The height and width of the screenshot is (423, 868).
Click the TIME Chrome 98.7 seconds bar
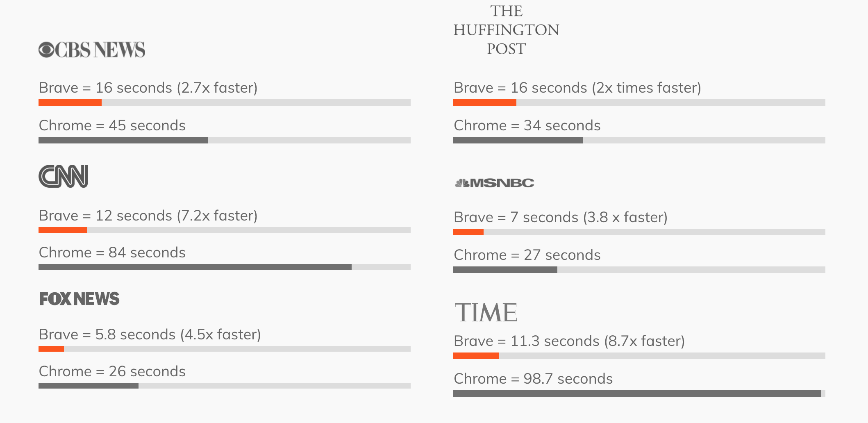(x=637, y=393)
